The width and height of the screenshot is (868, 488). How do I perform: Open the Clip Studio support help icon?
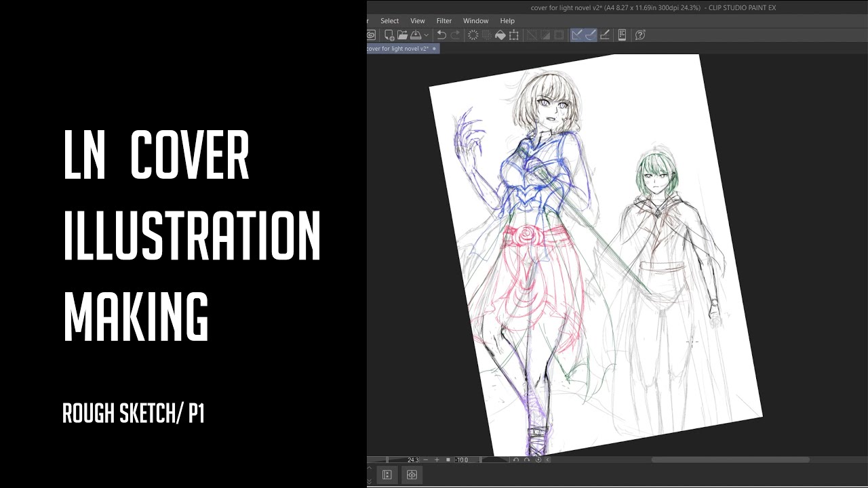click(639, 35)
